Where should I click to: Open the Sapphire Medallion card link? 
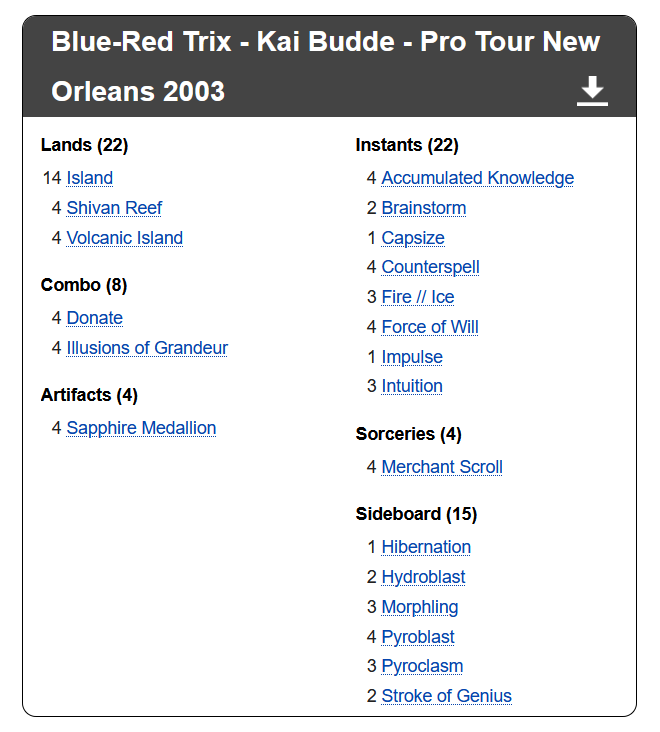[141, 428]
